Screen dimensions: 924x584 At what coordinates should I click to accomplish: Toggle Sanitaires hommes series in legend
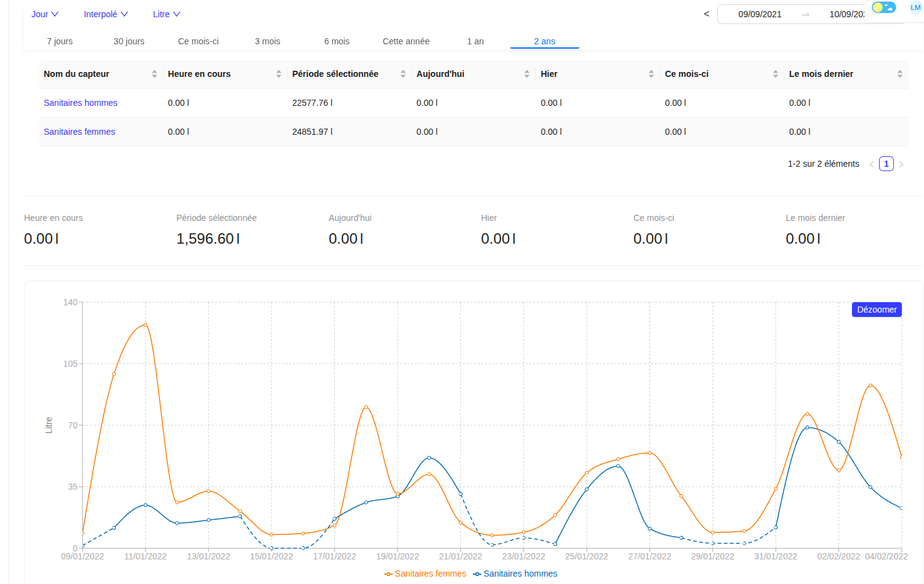click(x=515, y=574)
